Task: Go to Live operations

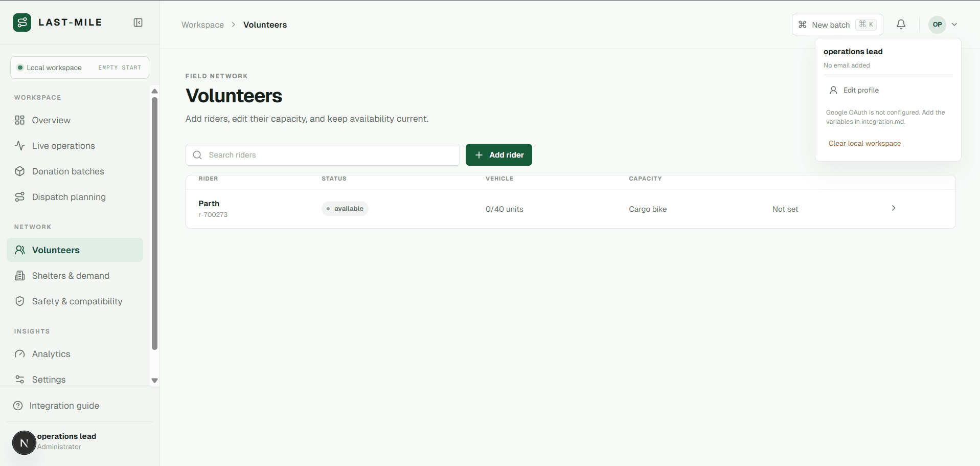Action: 75,146
